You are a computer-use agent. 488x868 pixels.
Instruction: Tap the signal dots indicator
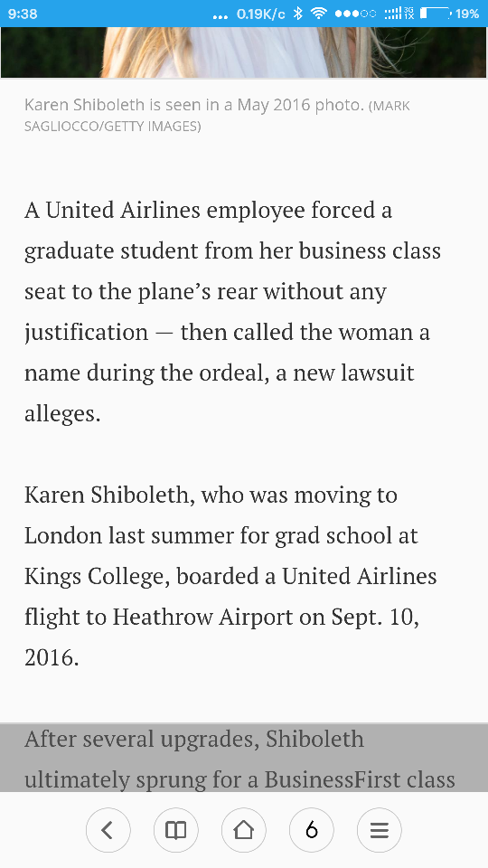(x=355, y=14)
